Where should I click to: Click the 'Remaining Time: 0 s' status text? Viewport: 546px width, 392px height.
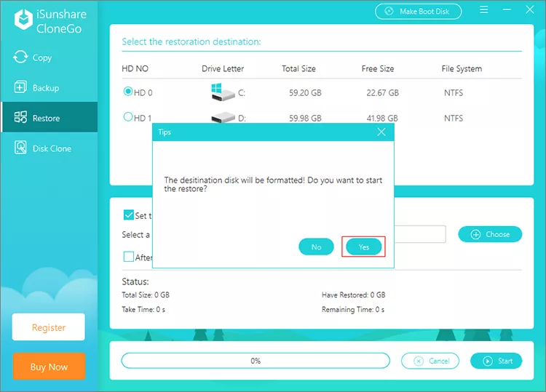point(353,310)
